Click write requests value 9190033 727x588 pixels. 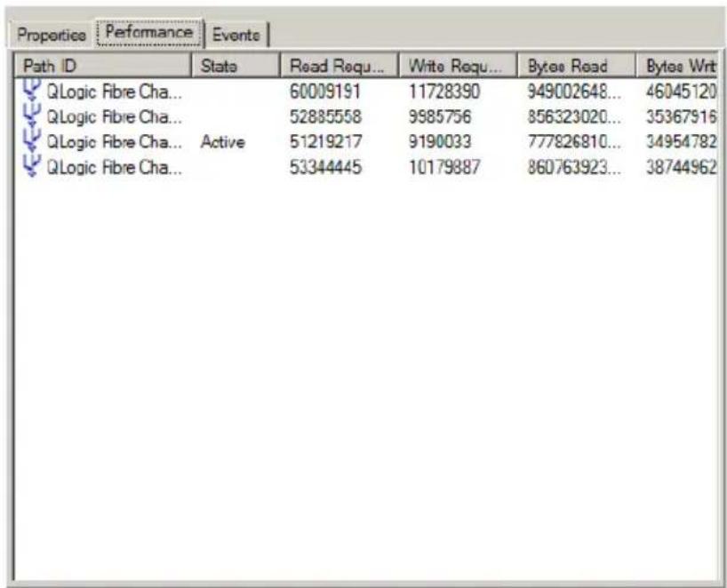(440, 142)
